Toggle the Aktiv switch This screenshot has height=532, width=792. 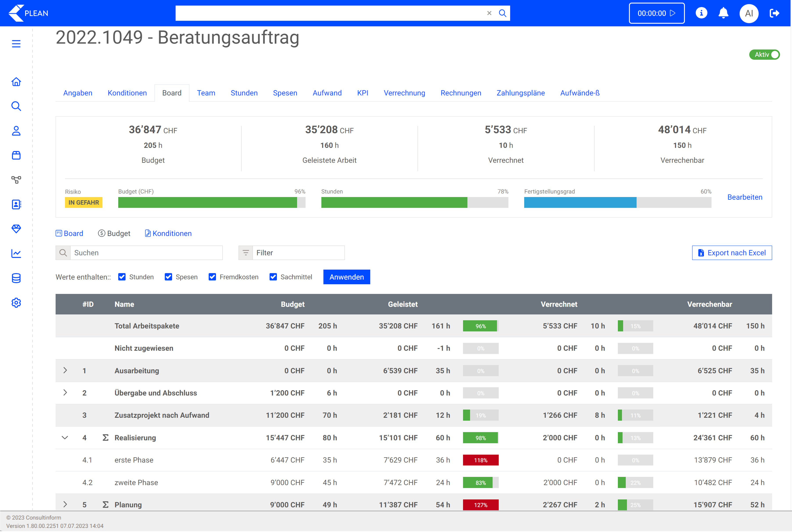point(765,55)
